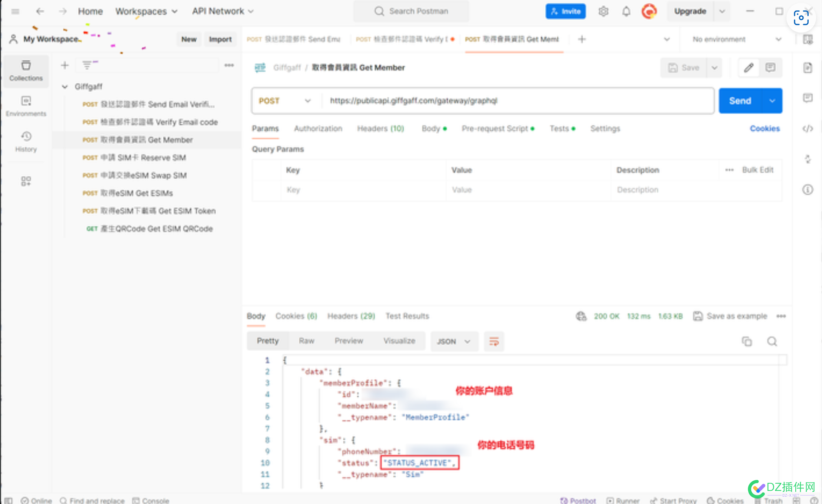Open the Test Results tab
822x504 pixels.
click(407, 316)
